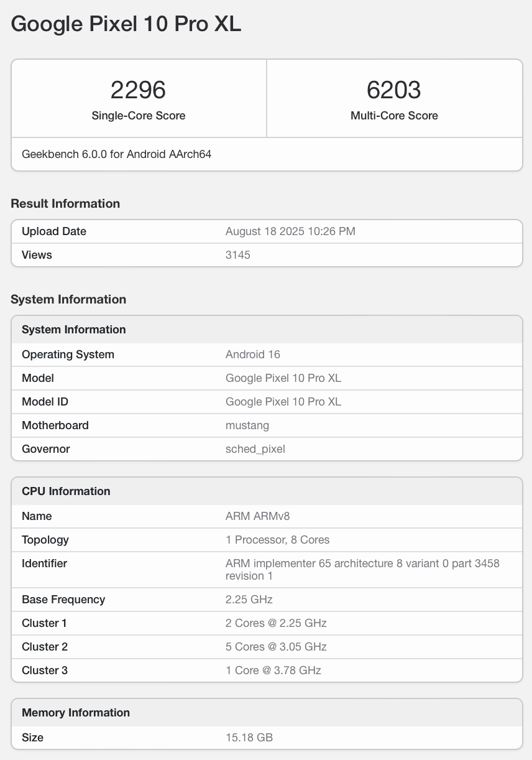Viewport: 532px width, 760px height.
Task: Select the Cluster 2 label
Action: pyautogui.click(x=45, y=647)
